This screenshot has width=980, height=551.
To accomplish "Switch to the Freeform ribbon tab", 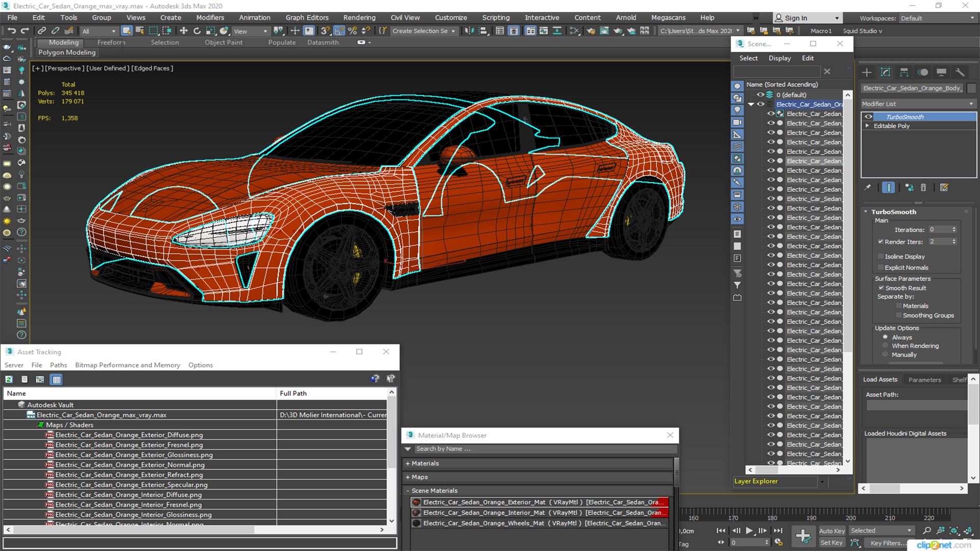I will (x=111, y=42).
